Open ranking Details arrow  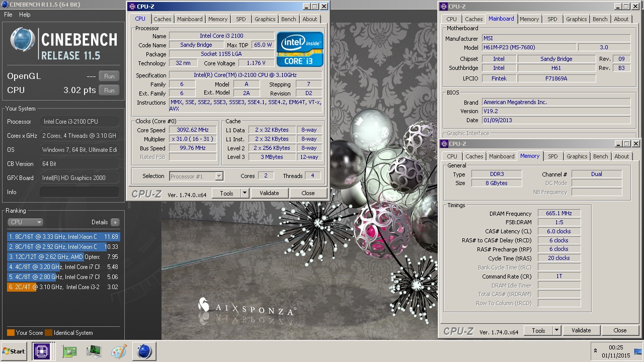click(115, 222)
